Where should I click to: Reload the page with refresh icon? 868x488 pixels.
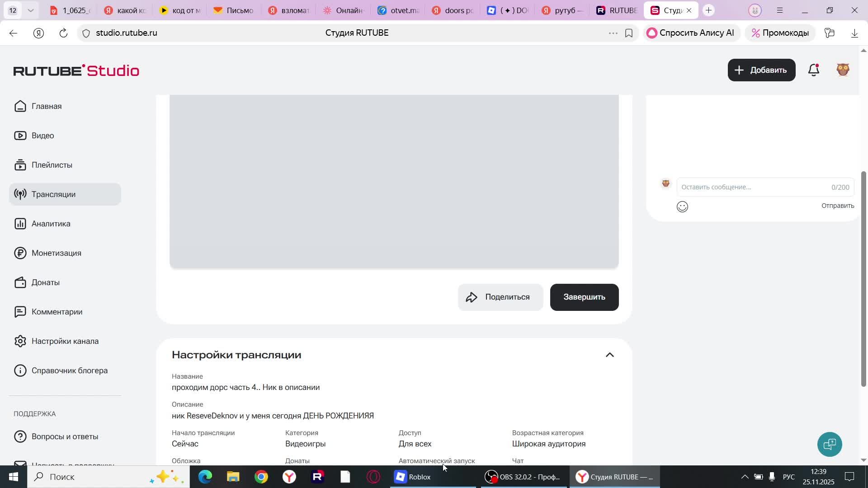[63, 33]
